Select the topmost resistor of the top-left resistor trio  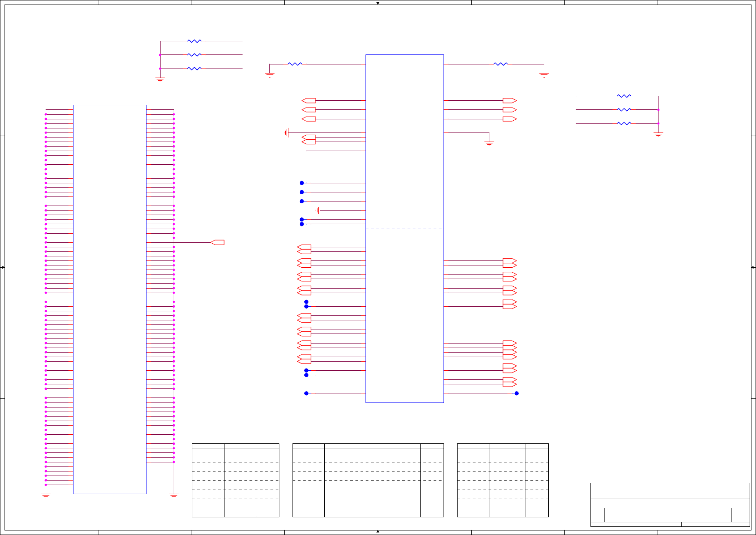point(194,41)
